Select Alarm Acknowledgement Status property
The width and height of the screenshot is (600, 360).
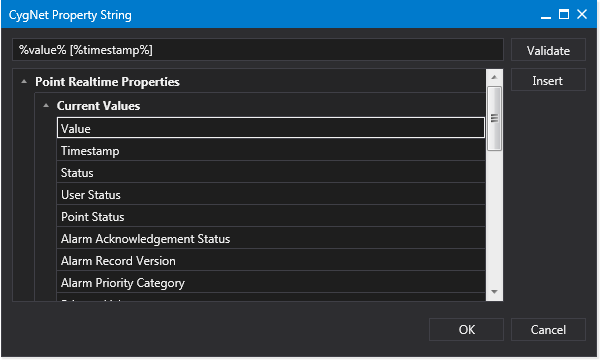(271, 239)
